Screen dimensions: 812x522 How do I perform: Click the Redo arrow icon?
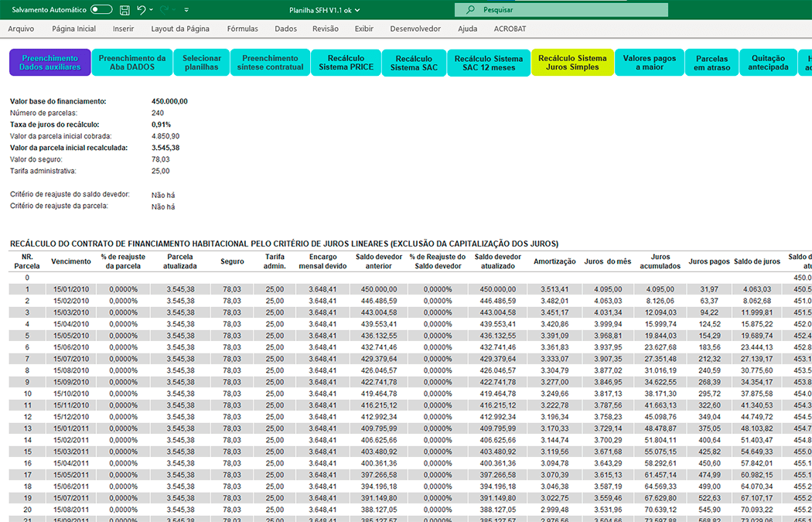[x=165, y=9]
